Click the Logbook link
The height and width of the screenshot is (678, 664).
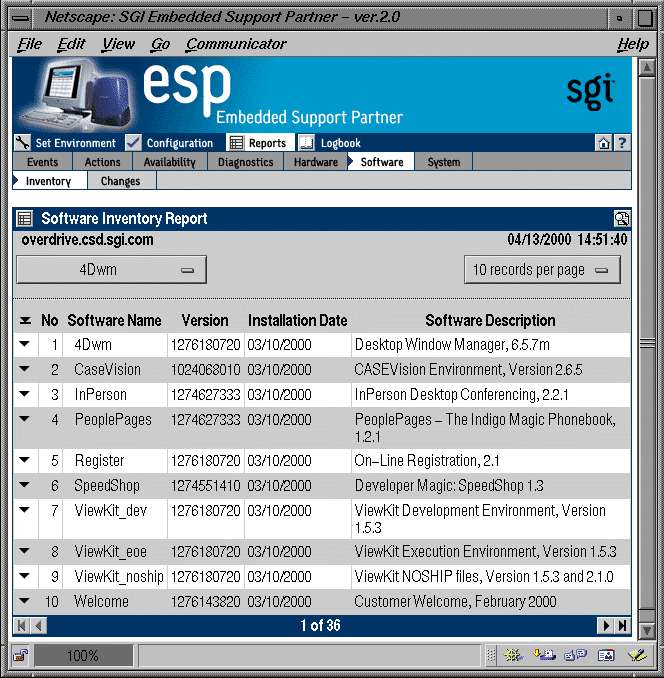pyautogui.click(x=341, y=143)
